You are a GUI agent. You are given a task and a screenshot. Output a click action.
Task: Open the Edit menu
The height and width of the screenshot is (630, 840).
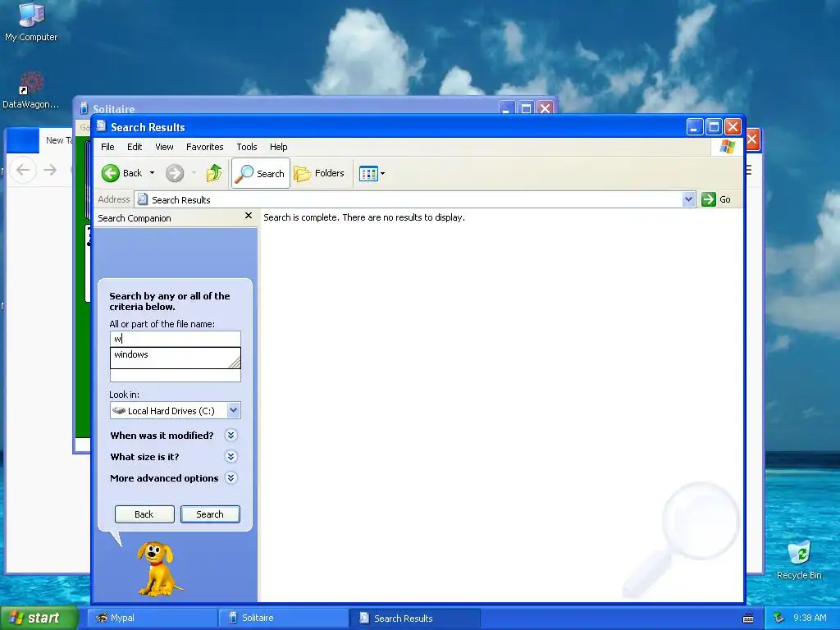point(135,147)
